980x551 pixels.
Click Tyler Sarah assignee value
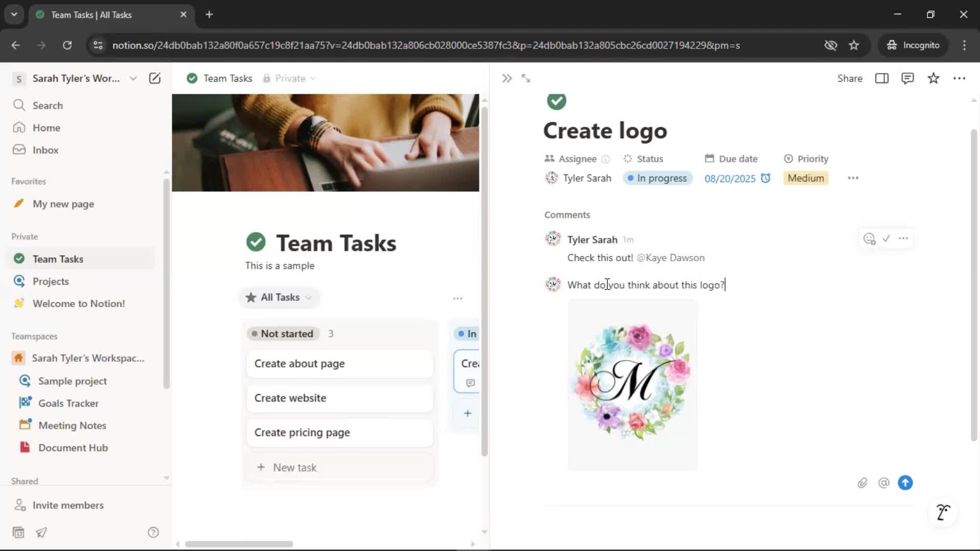point(578,178)
